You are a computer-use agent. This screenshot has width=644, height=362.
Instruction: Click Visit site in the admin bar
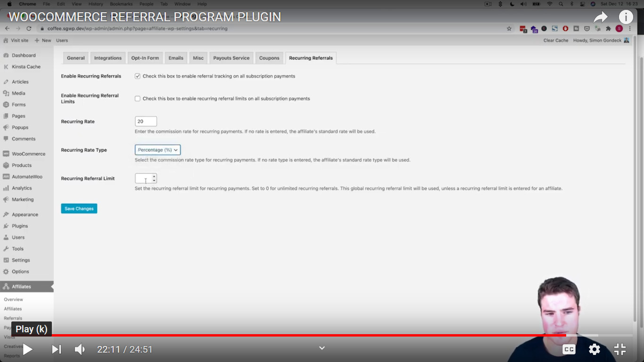pos(16,41)
